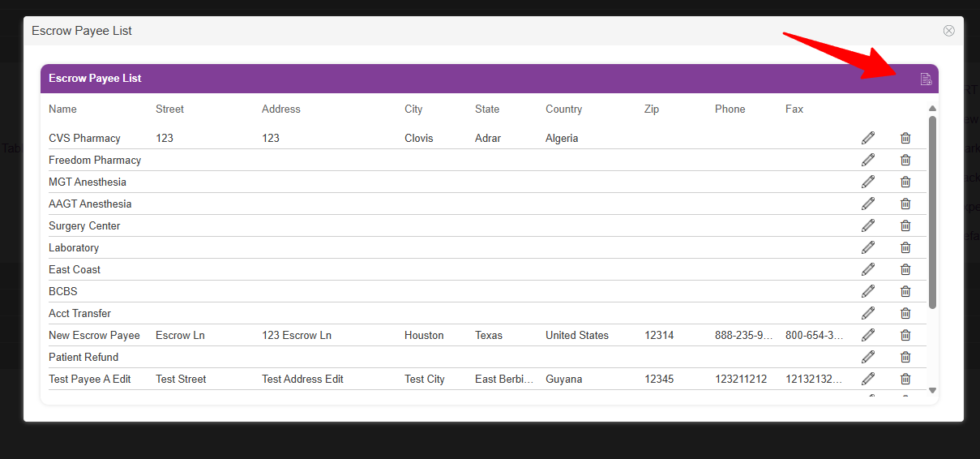Trash the Patient Refund payee
Viewport: 980px width, 459px height.
pos(905,357)
